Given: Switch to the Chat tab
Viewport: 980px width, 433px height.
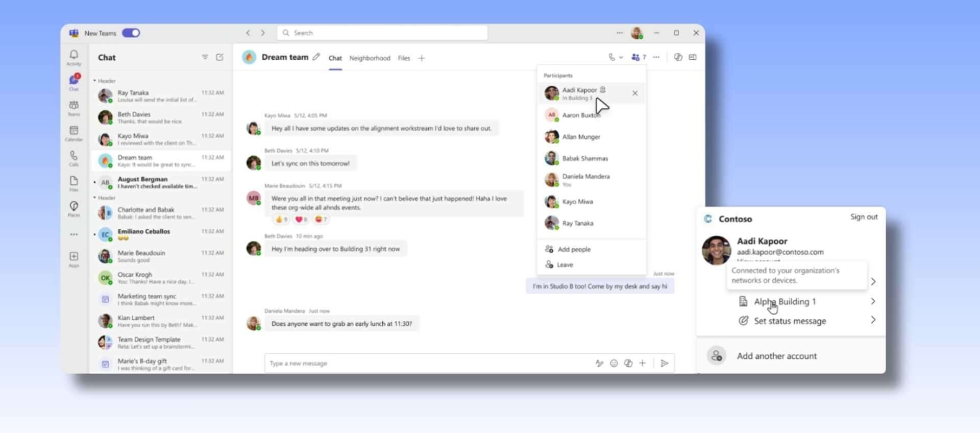Looking at the screenshot, I should point(335,58).
